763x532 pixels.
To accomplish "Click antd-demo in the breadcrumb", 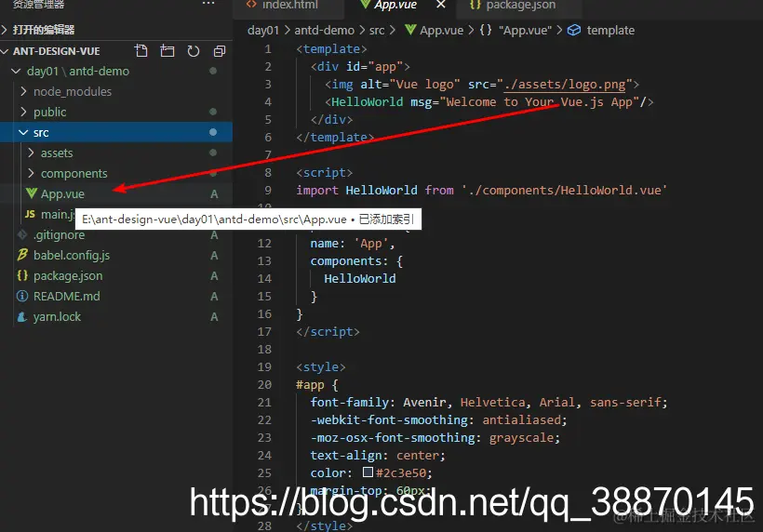I will coord(324,30).
